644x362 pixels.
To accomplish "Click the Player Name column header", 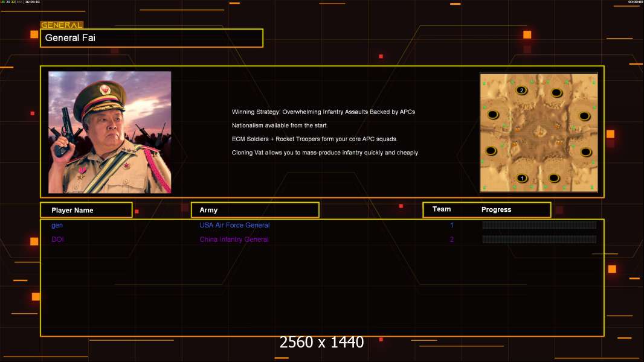I will 86,210.
